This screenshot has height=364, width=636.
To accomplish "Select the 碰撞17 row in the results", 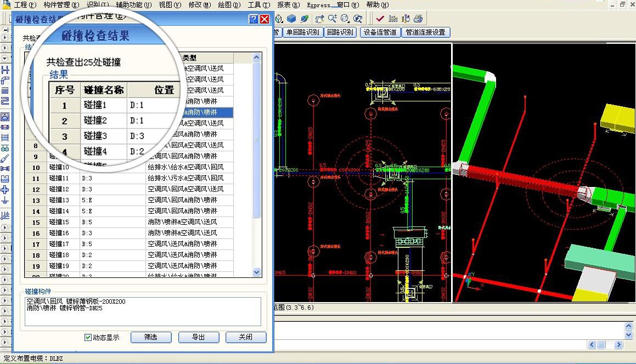I will click(x=129, y=244).
